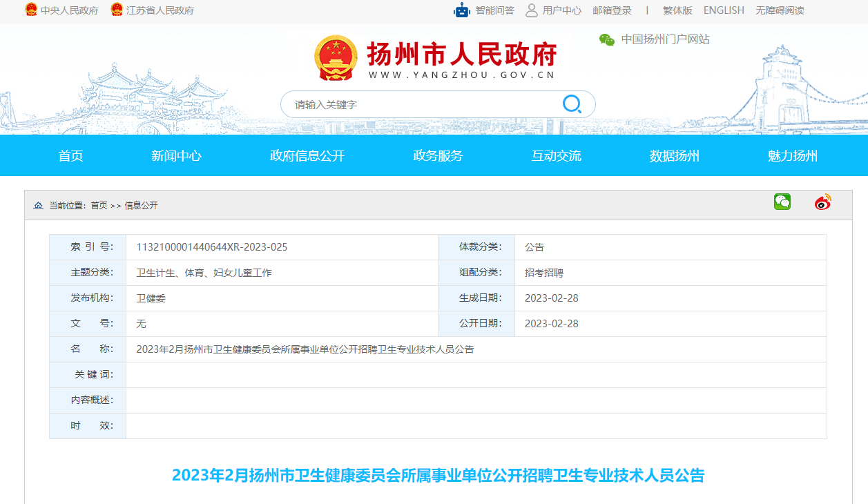Select 政府信息公开 in the navigation bar
868x504 pixels.
pos(307,156)
